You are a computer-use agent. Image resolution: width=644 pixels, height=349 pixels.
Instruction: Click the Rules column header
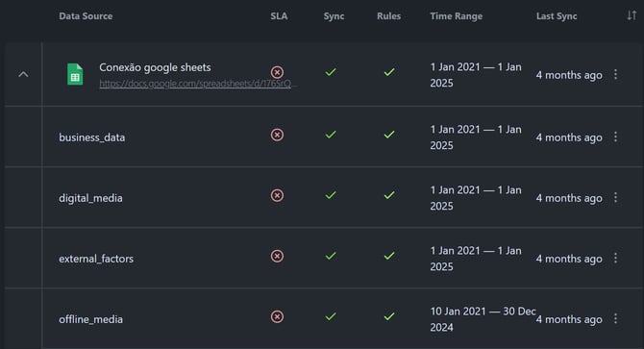click(x=388, y=16)
